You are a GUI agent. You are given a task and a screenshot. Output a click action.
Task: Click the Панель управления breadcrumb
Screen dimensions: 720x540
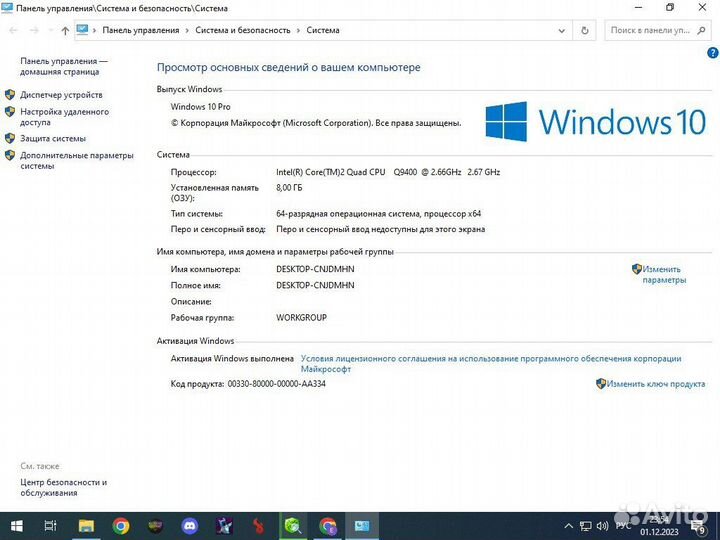[x=141, y=30]
